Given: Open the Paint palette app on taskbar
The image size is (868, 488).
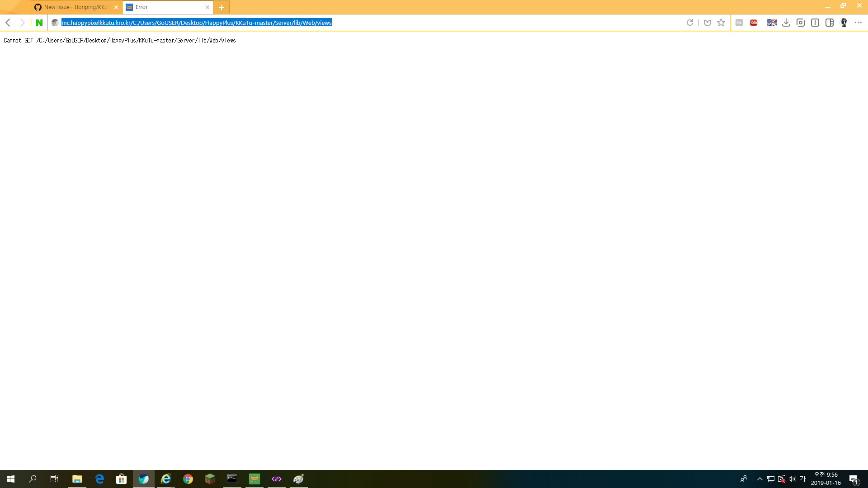Looking at the screenshot, I should click(299, 479).
